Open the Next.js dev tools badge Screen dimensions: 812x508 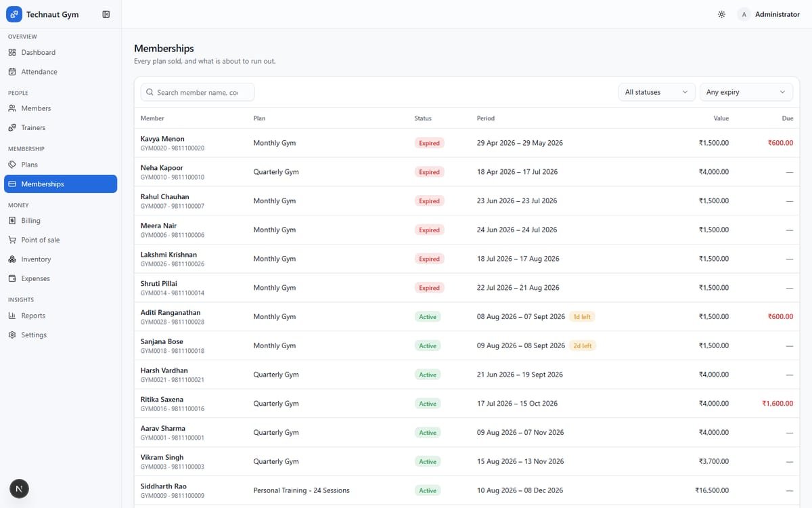[19, 488]
